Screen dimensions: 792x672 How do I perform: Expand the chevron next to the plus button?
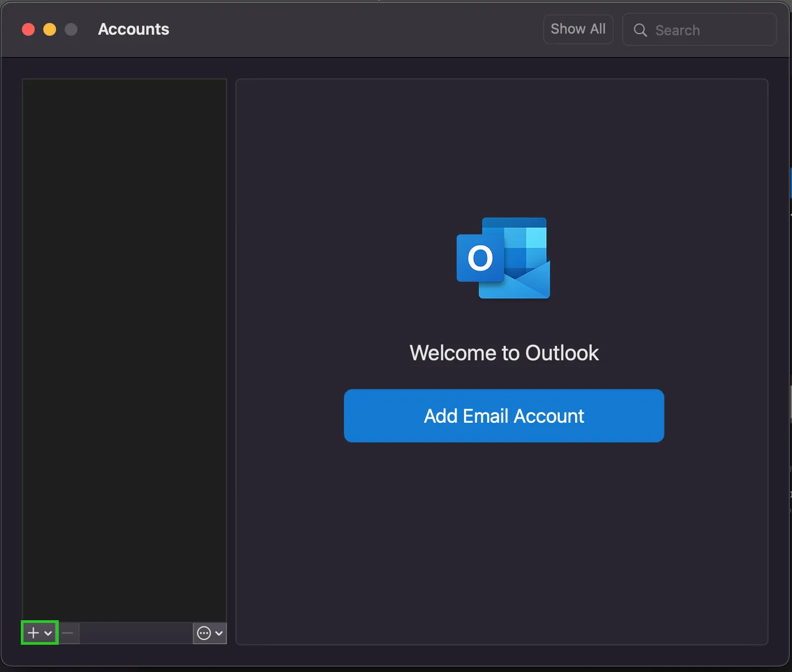click(x=48, y=633)
